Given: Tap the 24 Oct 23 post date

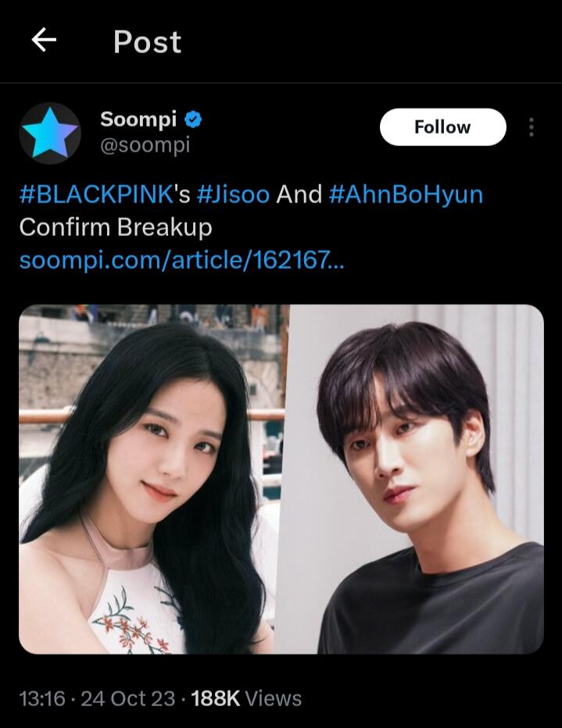Looking at the screenshot, I should tap(128, 698).
